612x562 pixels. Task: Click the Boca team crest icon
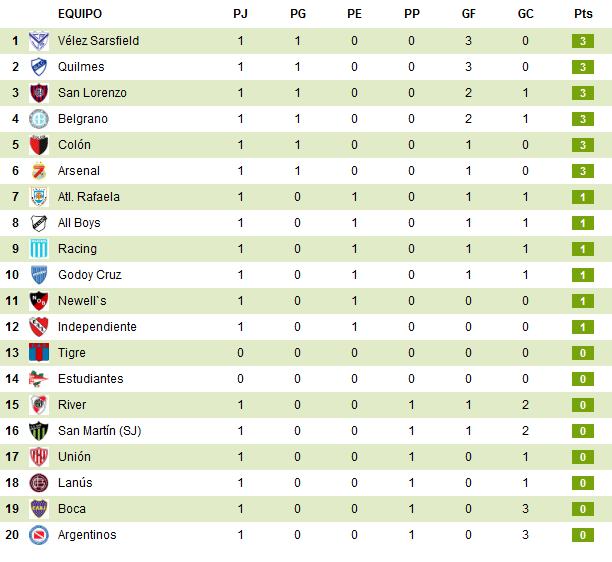(x=39, y=509)
